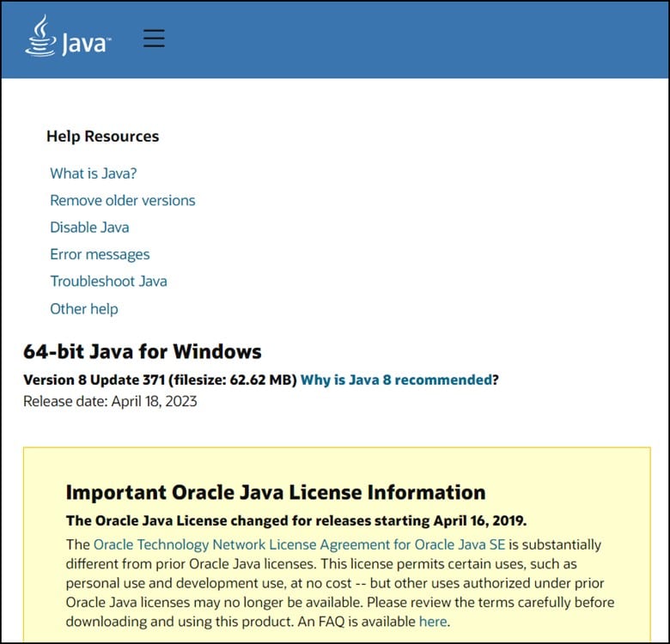670x644 pixels.
Task: Click the Java logo in the header
Action: [68, 36]
